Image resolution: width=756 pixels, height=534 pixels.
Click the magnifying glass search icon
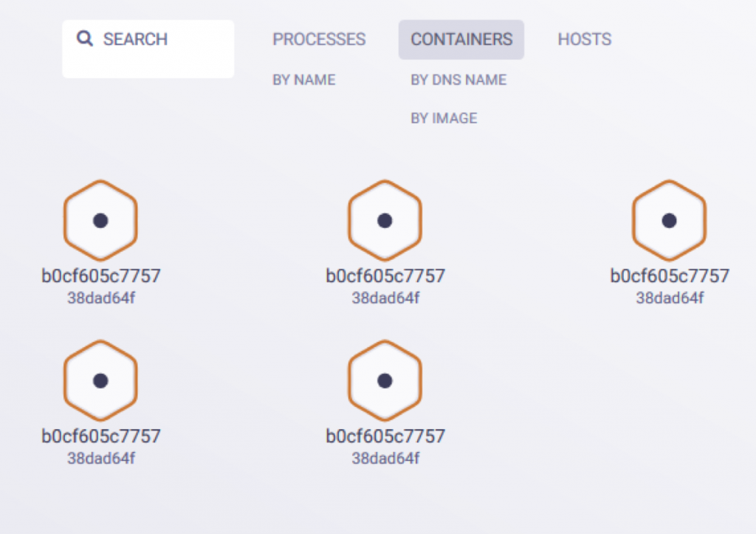[x=85, y=38]
